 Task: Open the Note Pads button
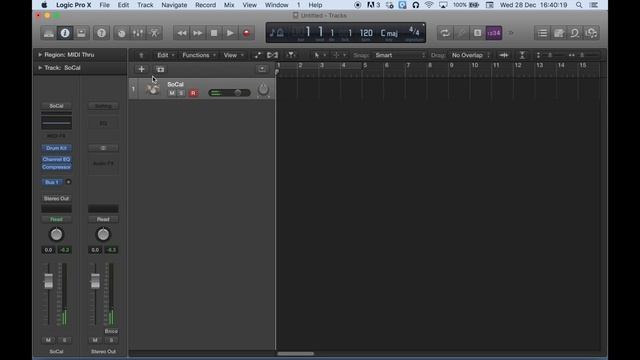[559, 33]
